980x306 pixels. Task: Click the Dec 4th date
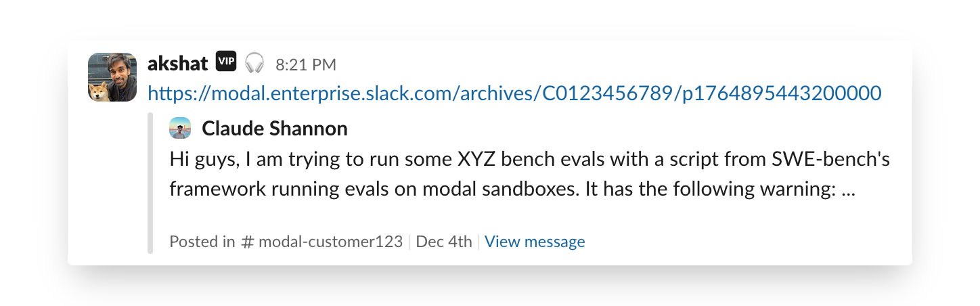[x=443, y=242]
